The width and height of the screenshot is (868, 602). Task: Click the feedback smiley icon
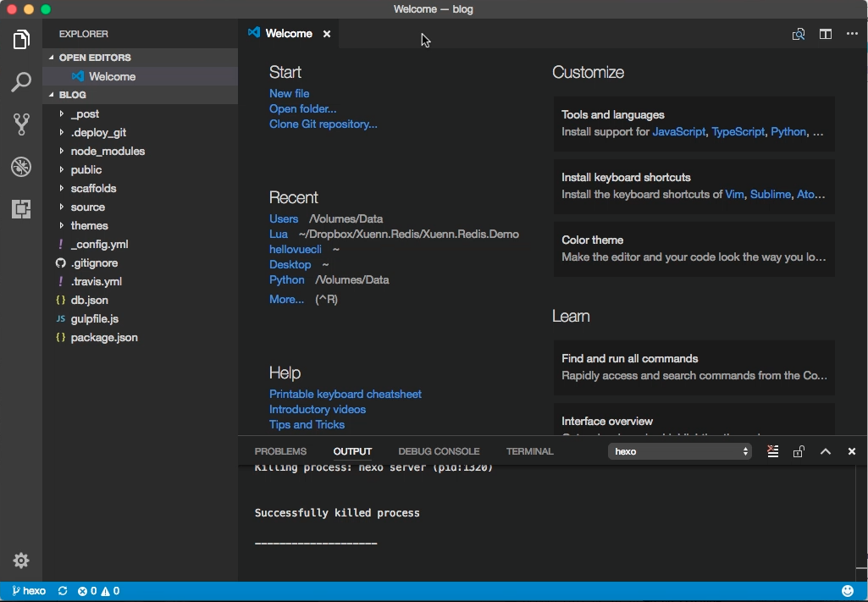coord(848,591)
